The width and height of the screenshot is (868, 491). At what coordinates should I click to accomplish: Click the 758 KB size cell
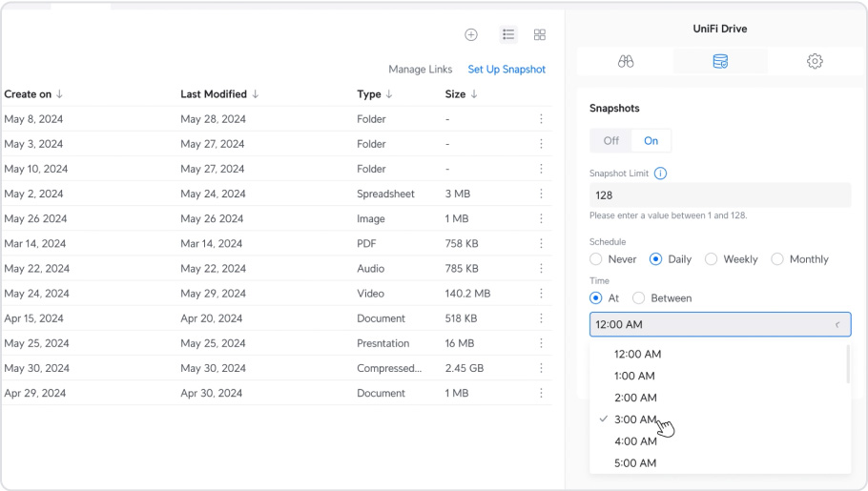[462, 243]
